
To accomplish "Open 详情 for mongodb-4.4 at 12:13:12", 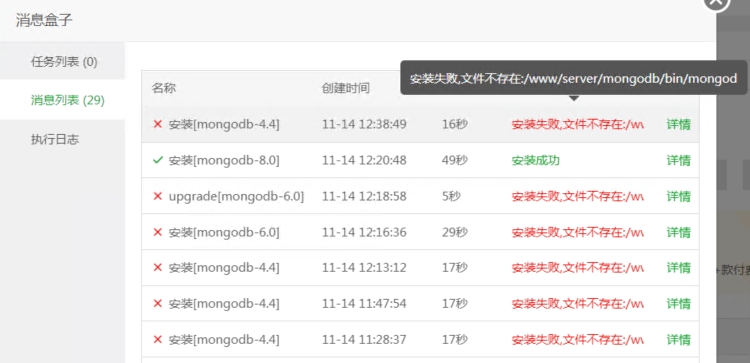I will pyautogui.click(x=678, y=268).
